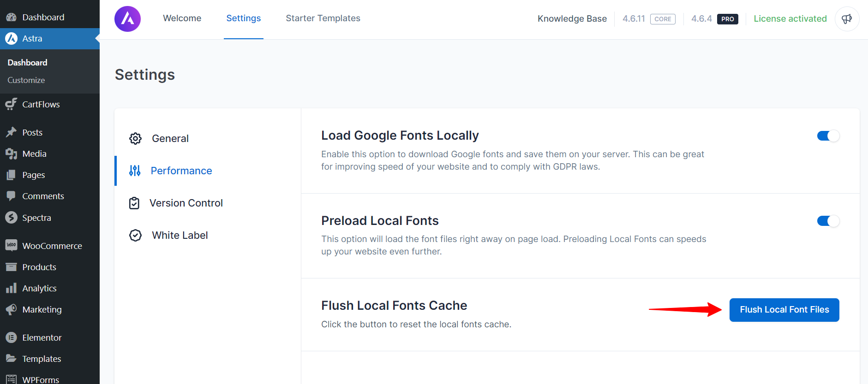Click the Preload Local Fonts heading

(x=380, y=221)
